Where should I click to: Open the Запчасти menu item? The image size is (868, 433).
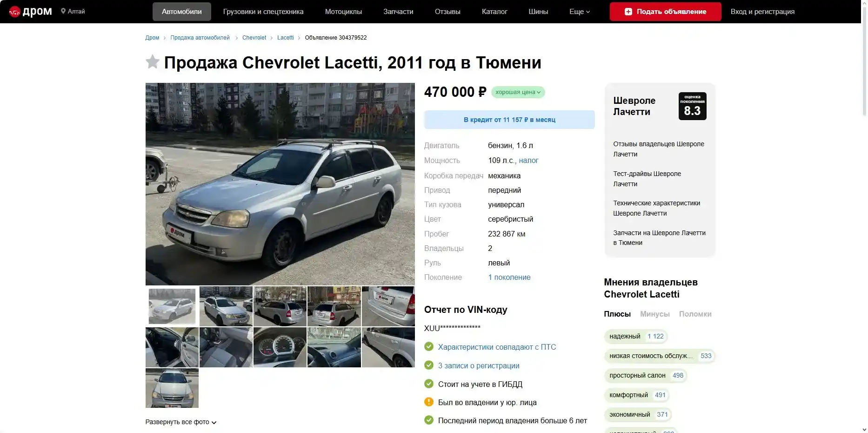click(x=398, y=12)
